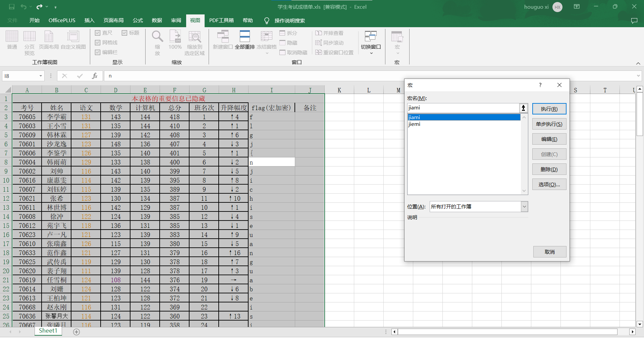This screenshot has width=644, height=338.
Task: Click collapse-dialog arrow beside macro name
Action: point(523,108)
